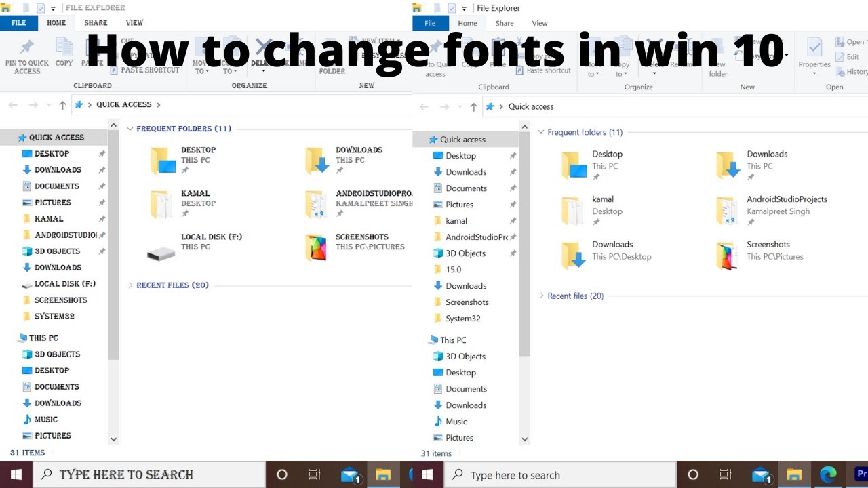Click Pictures under Quick access in right pane
Image resolution: width=868 pixels, height=488 pixels.
click(x=459, y=205)
